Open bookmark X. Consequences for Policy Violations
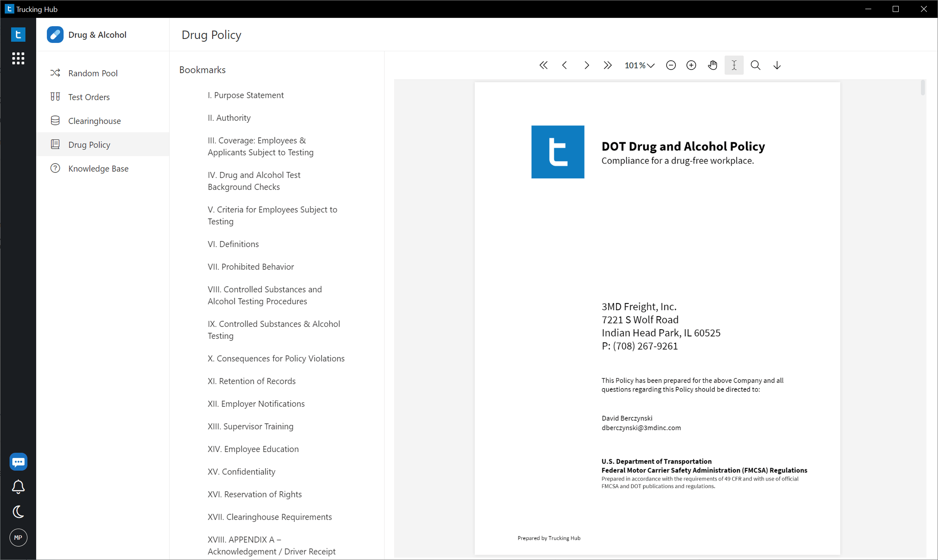The width and height of the screenshot is (938, 560). coord(276,359)
